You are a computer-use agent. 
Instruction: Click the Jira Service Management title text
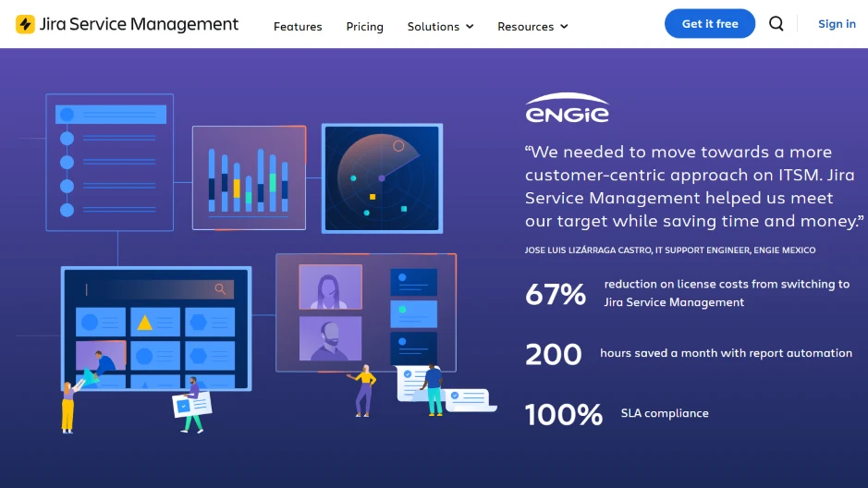pos(139,24)
